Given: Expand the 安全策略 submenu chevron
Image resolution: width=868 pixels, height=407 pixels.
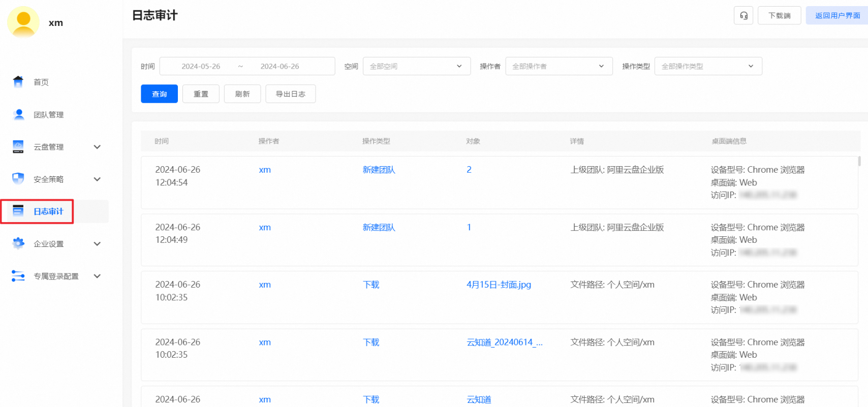Looking at the screenshot, I should click(x=97, y=179).
